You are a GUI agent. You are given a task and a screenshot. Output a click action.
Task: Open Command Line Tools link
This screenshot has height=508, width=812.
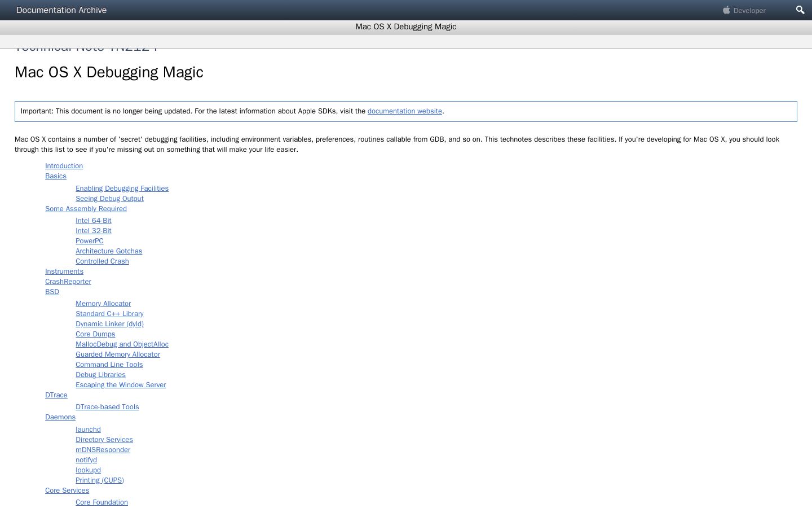(x=109, y=365)
